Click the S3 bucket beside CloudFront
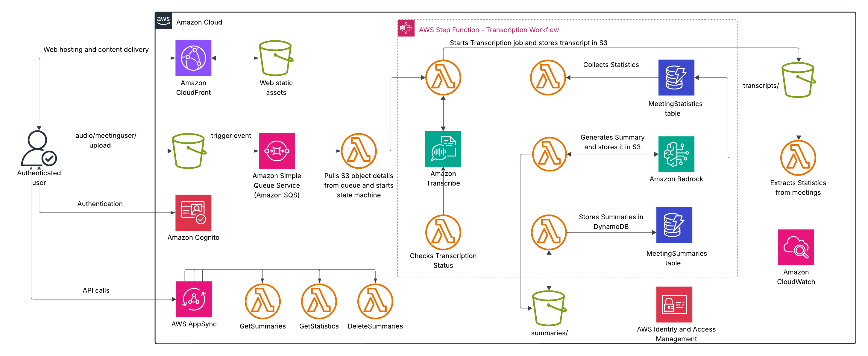The image size is (868, 356). (x=275, y=58)
